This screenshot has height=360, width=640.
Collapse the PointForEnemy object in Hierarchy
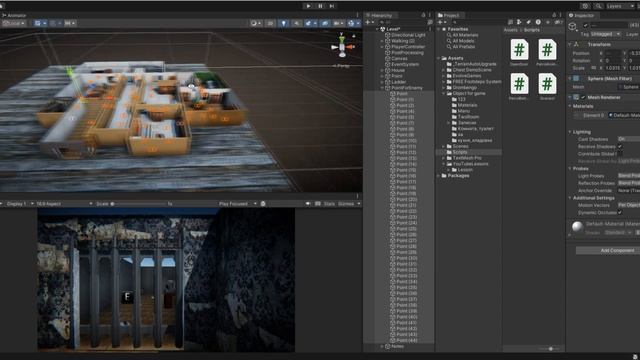(382, 88)
